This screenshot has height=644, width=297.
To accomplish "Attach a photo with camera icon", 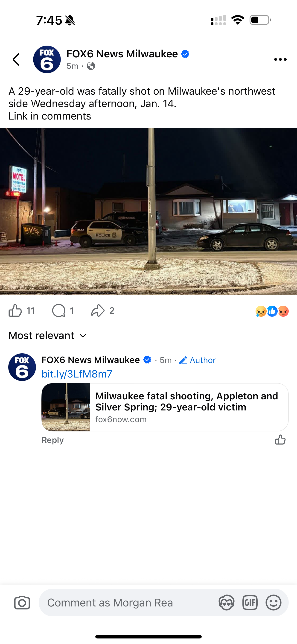I will [22, 603].
